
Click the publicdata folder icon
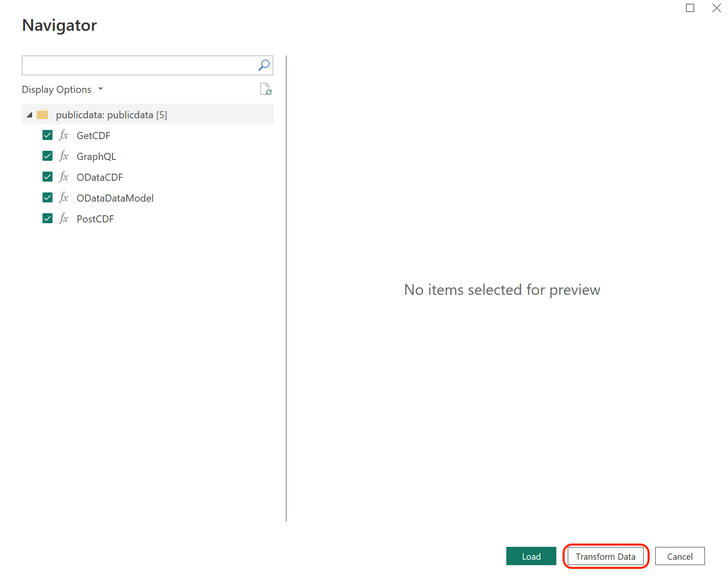click(x=43, y=115)
